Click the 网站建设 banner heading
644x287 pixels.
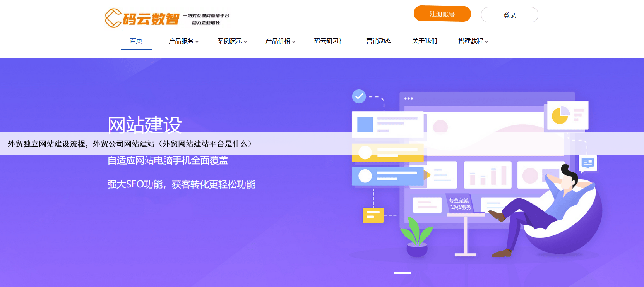pos(144,124)
